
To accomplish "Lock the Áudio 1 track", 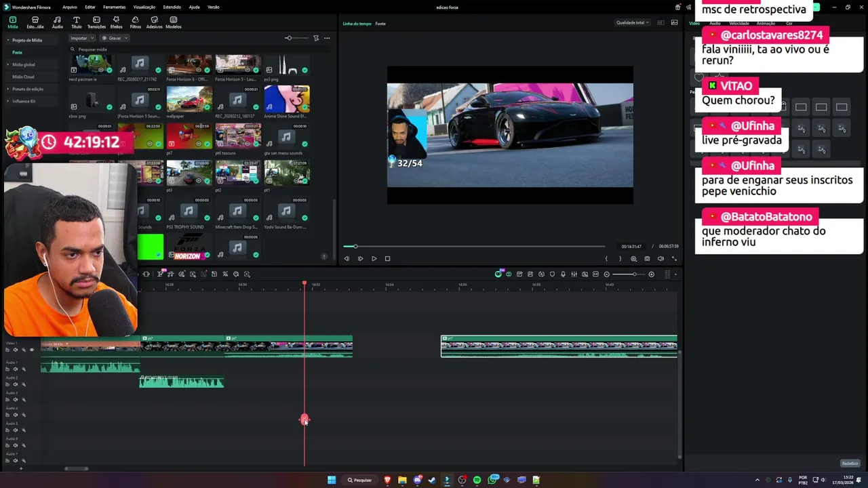I will (7, 369).
